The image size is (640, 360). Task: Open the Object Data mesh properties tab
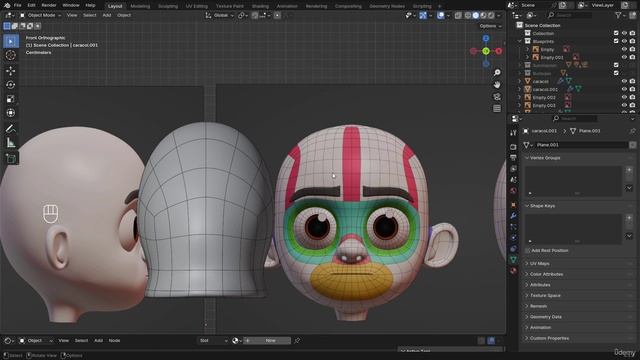click(513, 260)
